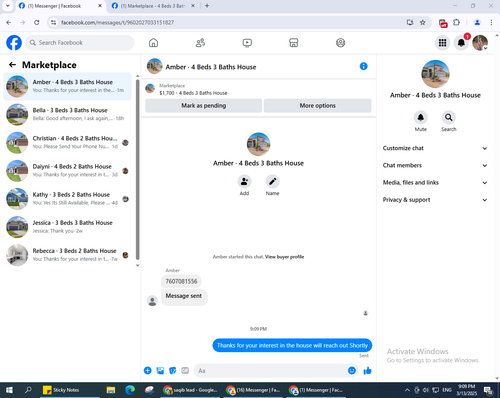
Task: Open the Windows Start menu
Action: [9, 390]
